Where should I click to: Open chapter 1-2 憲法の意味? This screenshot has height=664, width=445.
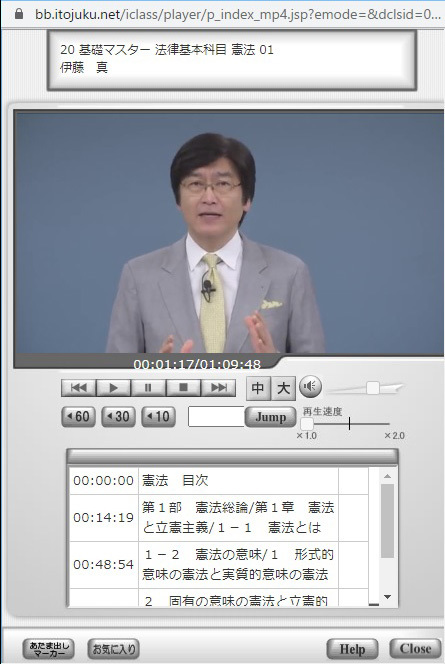[238, 564]
